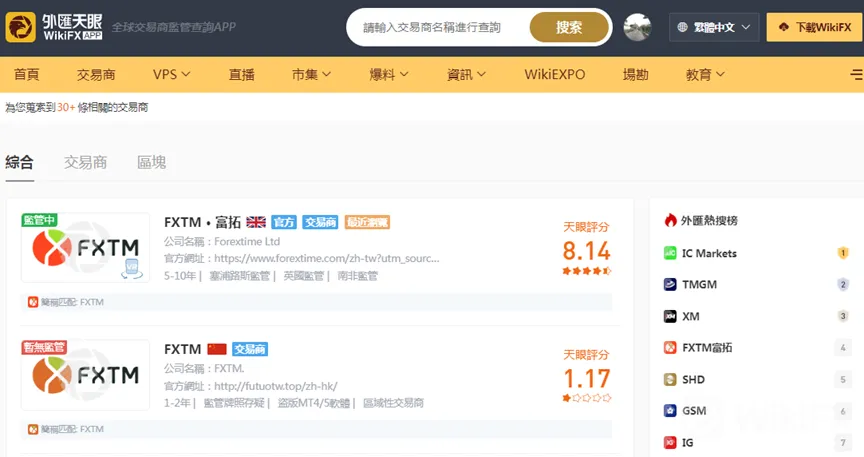The image size is (864, 457).
Task: Click the flame icon beside 外匯熱搜榜
Action: pos(670,221)
